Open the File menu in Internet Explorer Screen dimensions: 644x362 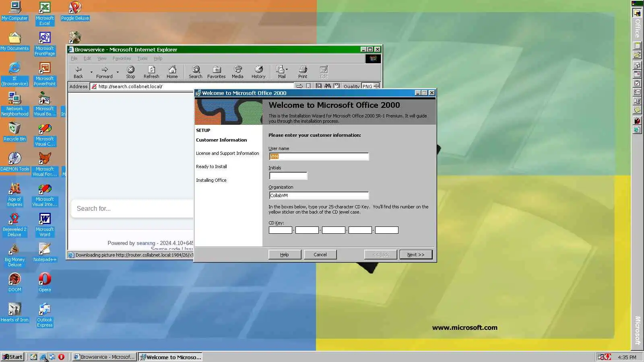pyautogui.click(x=74, y=58)
